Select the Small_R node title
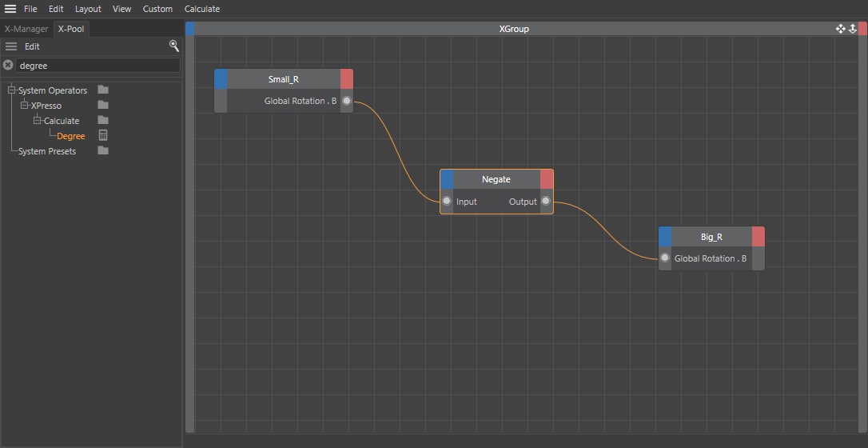The width and height of the screenshot is (868, 448). tap(284, 79)
